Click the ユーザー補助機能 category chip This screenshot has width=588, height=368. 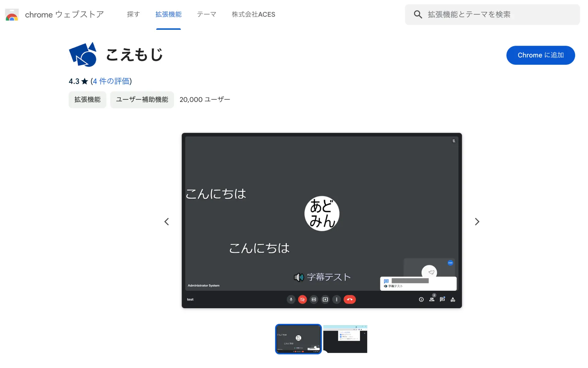[x=142, y=100]
